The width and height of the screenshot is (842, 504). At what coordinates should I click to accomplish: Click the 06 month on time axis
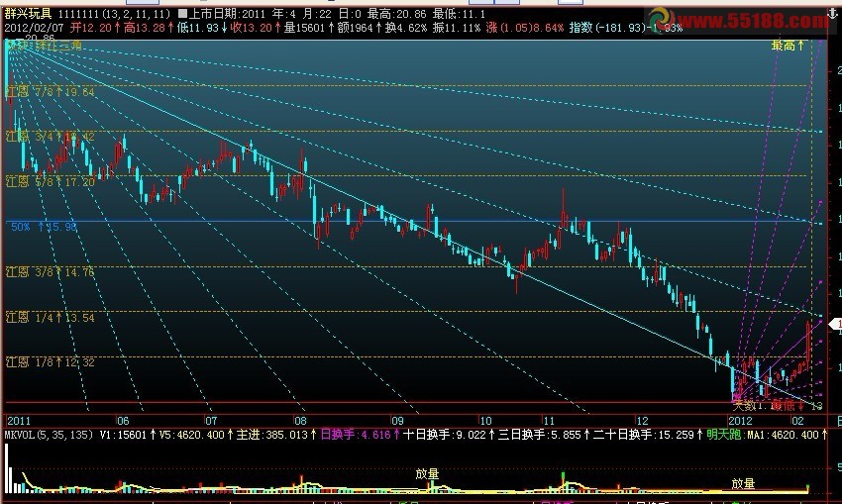123,421
